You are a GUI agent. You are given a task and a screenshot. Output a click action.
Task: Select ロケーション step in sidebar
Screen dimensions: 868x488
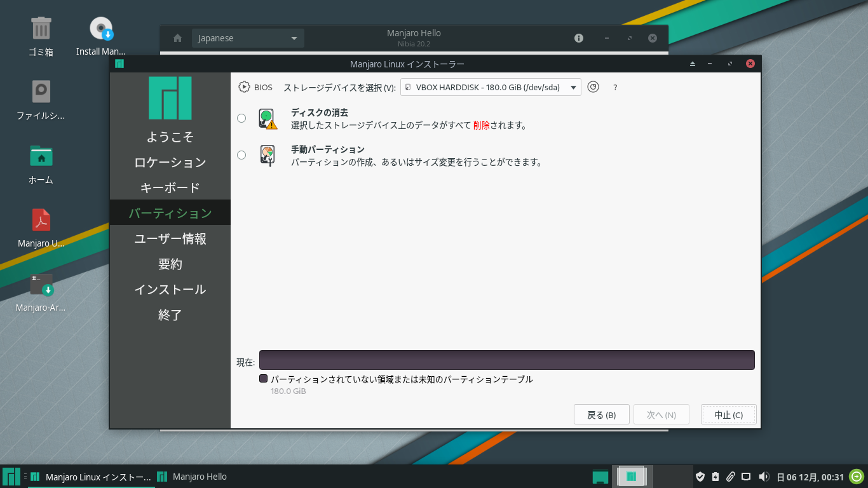pos(170,162)
